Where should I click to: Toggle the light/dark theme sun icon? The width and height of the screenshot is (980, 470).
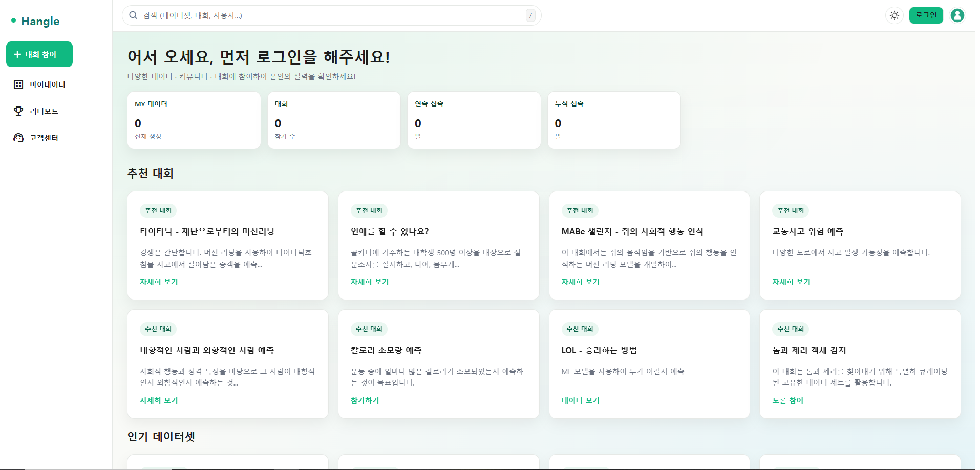[x=894, y=15]
